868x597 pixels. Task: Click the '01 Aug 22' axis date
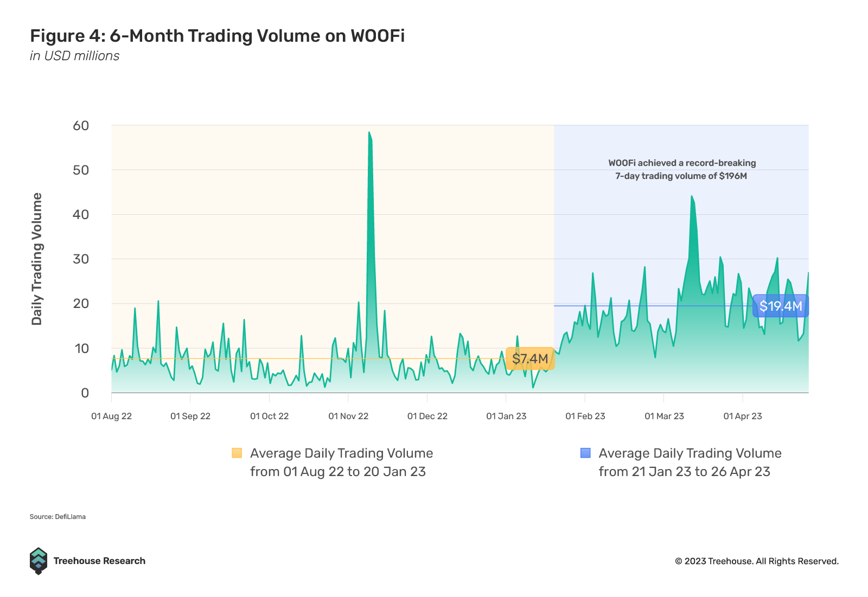[112, 416]
